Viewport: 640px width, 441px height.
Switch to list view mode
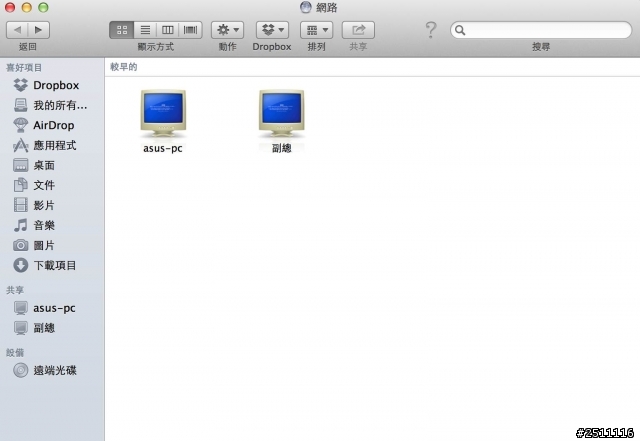click(145, 30)
